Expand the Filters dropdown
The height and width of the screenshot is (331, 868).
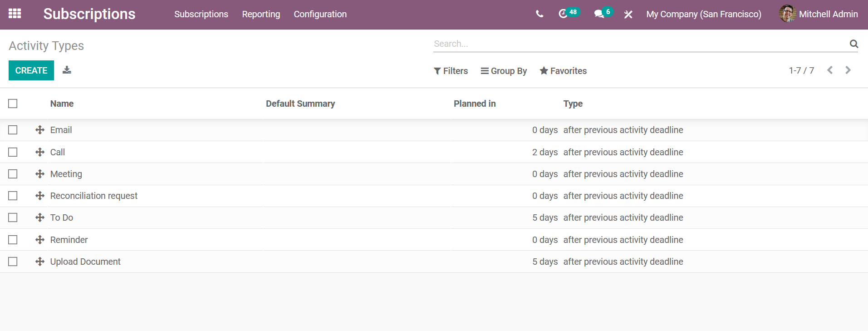[x=451, y=71]
